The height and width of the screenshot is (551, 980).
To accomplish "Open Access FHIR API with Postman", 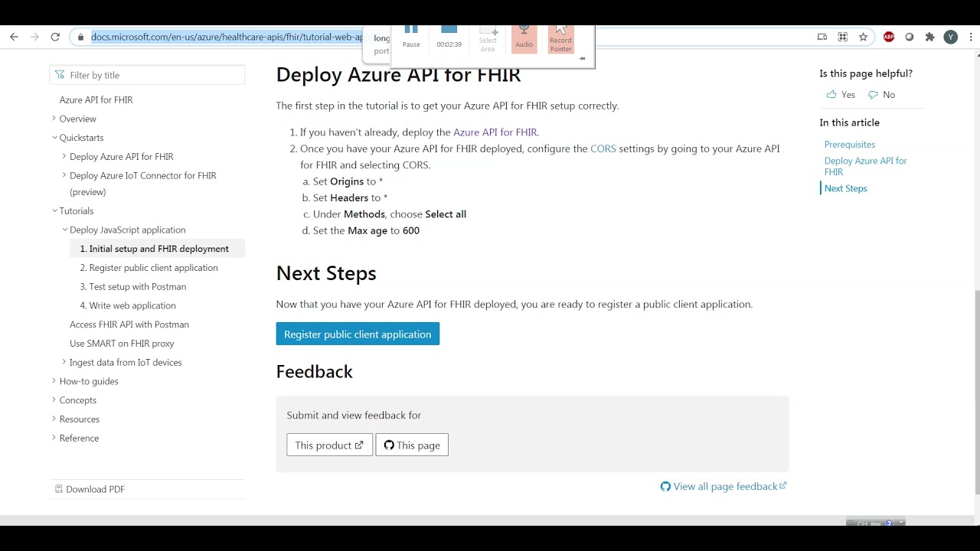I will click(x=129, y=324).
